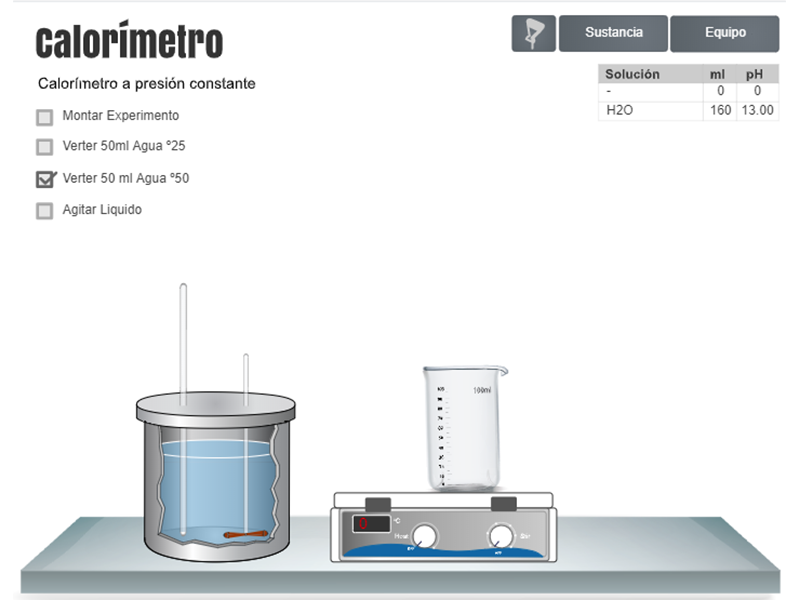Click the red temperature display on hotplate
Viewport: 800px width, 600px height.
(x=370, y=524)
